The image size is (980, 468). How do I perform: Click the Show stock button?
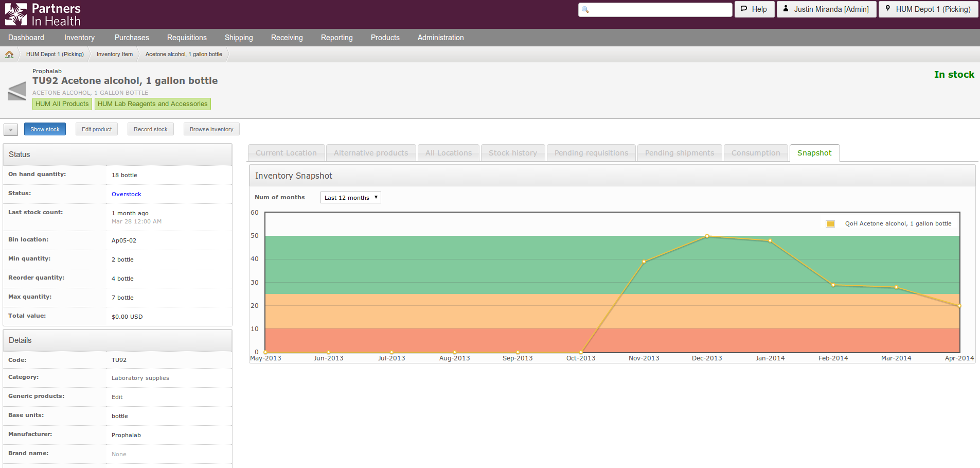[x=45, y=129]
